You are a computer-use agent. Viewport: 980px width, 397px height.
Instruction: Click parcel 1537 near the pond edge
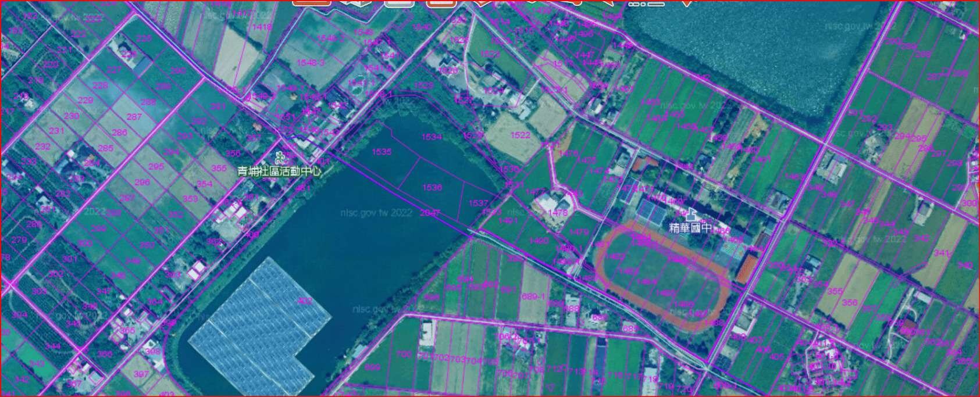[478, 203]
